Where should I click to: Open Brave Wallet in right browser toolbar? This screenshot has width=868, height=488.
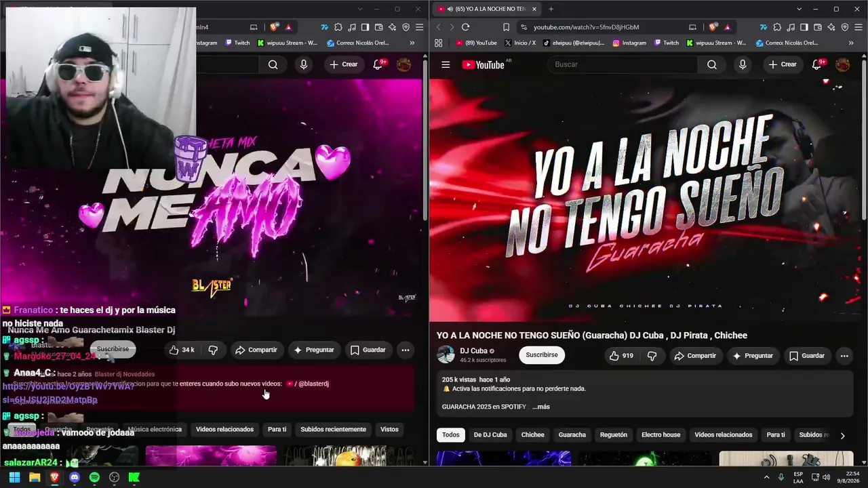[818, 27]
